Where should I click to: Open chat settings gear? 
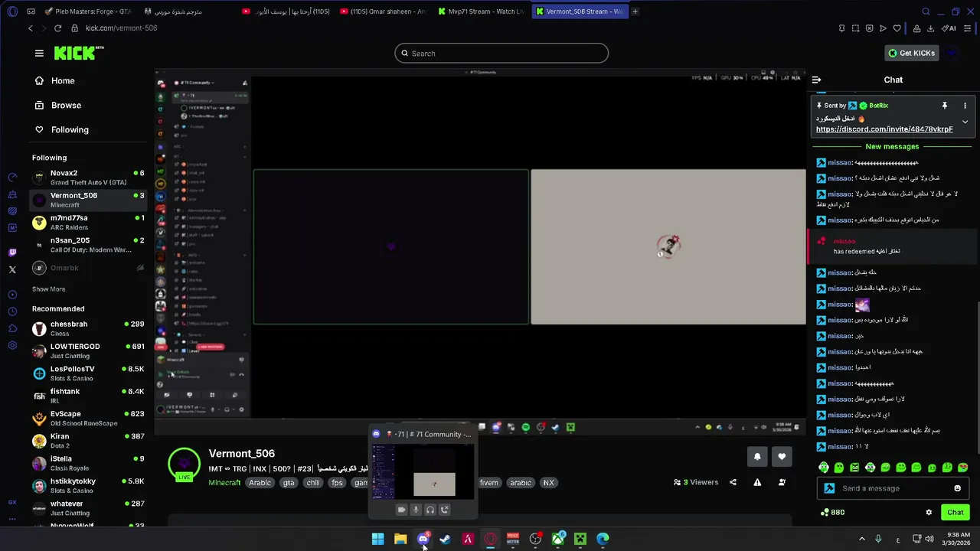tap(929, 513)
